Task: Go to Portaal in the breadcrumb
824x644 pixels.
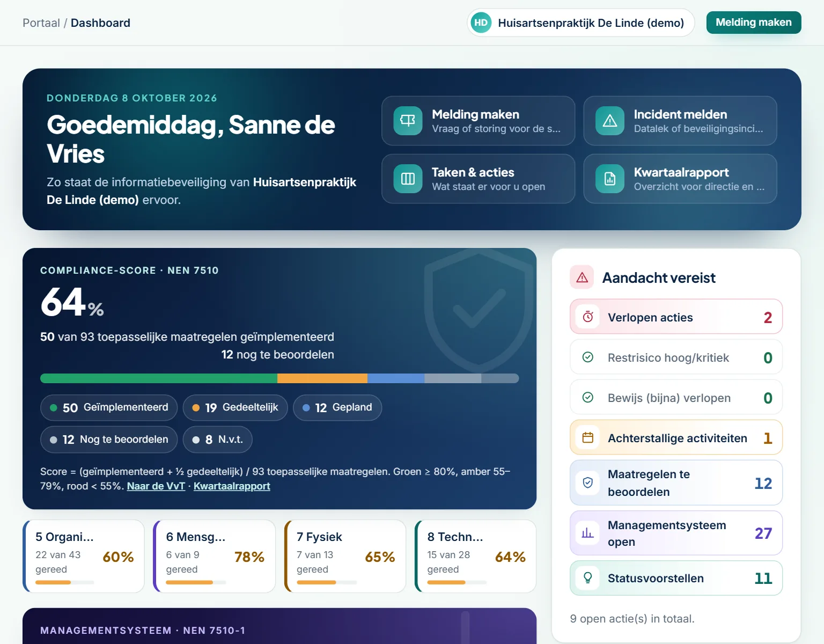Action: [x=41, y=23]
